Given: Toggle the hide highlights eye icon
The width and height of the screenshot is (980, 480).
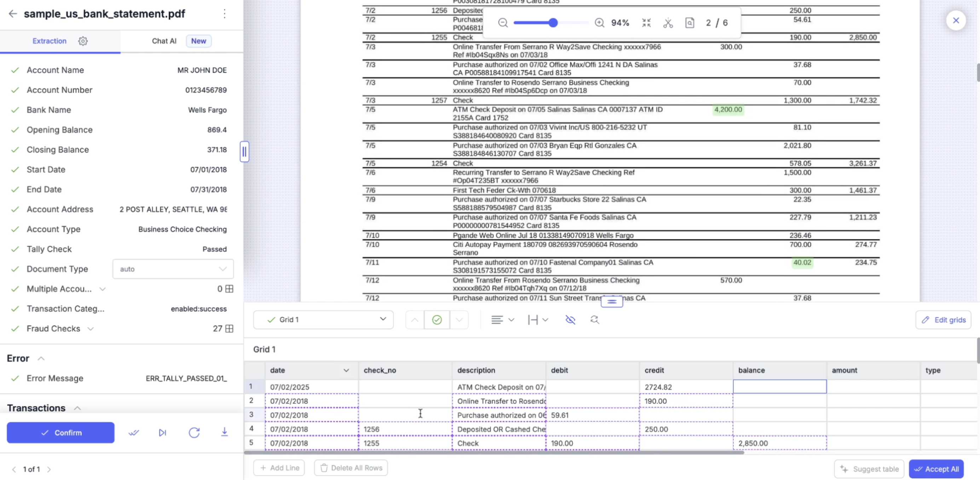Looking at the screenshot, I should tap(570, 320).
